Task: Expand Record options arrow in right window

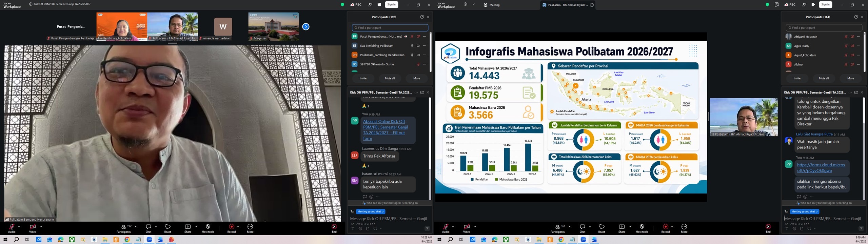Action: point(672,227)
